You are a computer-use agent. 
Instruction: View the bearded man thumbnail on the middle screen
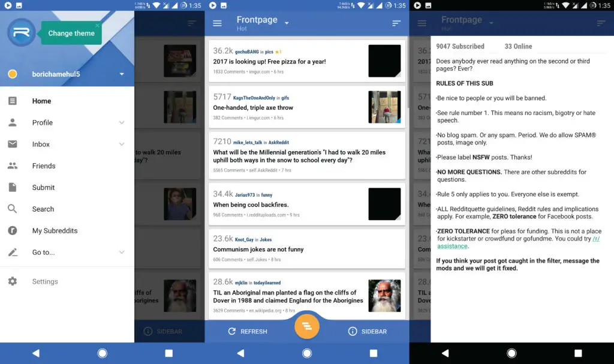pyautogui.click(x=384, y=296)
